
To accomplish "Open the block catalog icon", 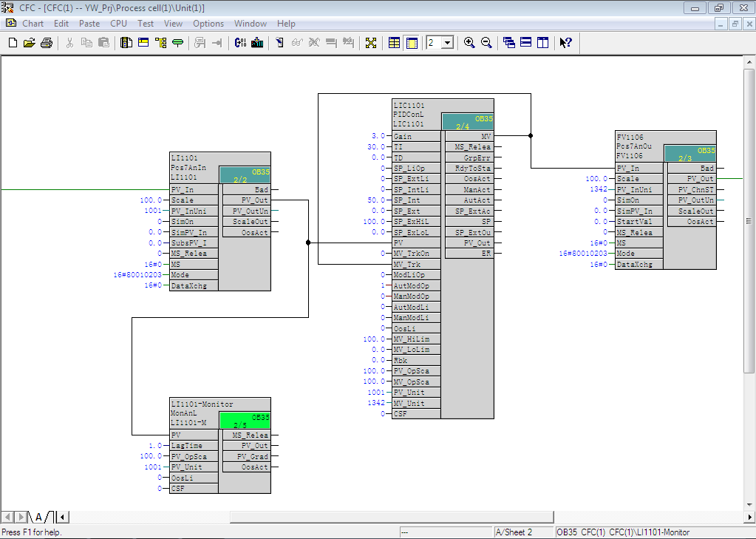I will click(x=126, y=43).
